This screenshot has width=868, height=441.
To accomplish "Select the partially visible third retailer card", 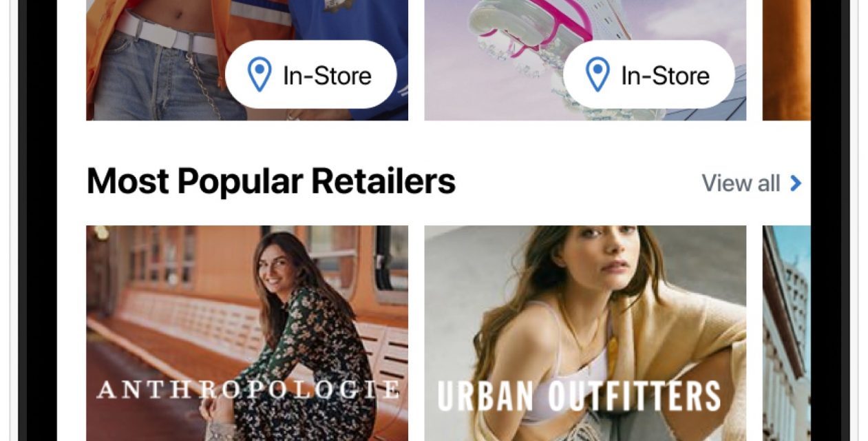I will [787, 334].
